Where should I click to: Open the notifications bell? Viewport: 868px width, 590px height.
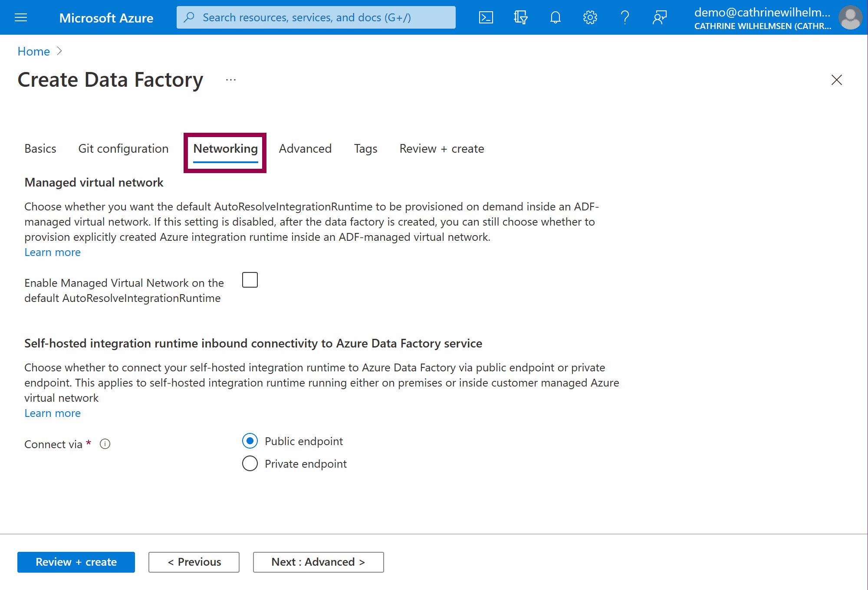coord(555,17)
